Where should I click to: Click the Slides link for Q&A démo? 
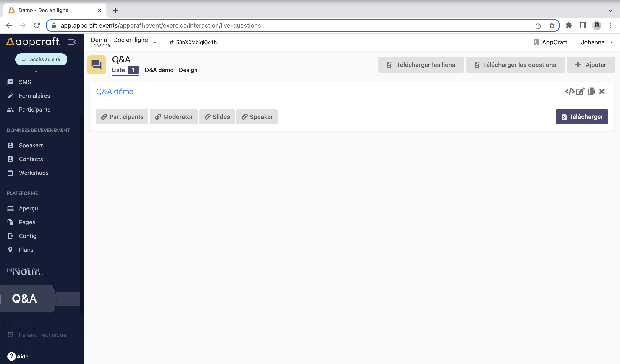click(x=217, y=116)
